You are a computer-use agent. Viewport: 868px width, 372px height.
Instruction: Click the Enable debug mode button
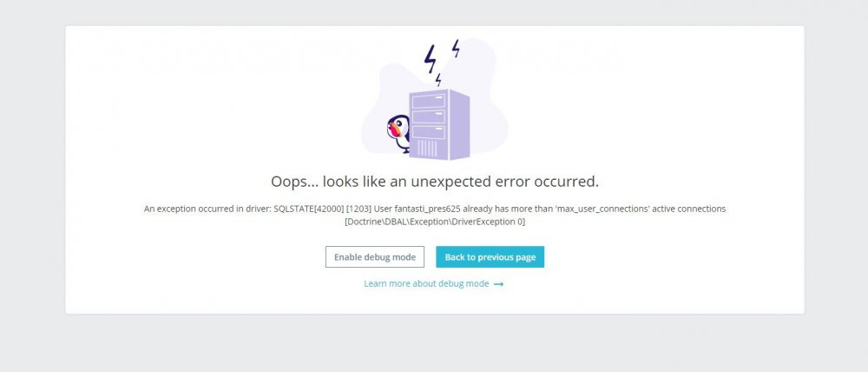tap(375, 256)
